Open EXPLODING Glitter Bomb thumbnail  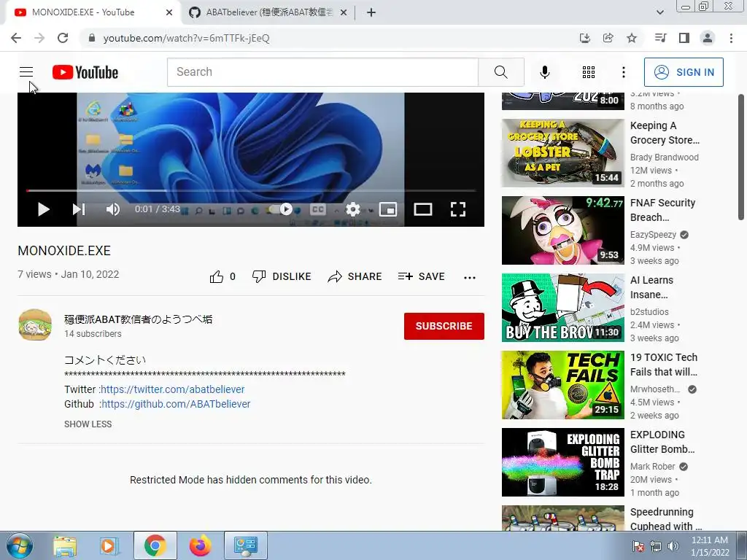coord(562,462)
